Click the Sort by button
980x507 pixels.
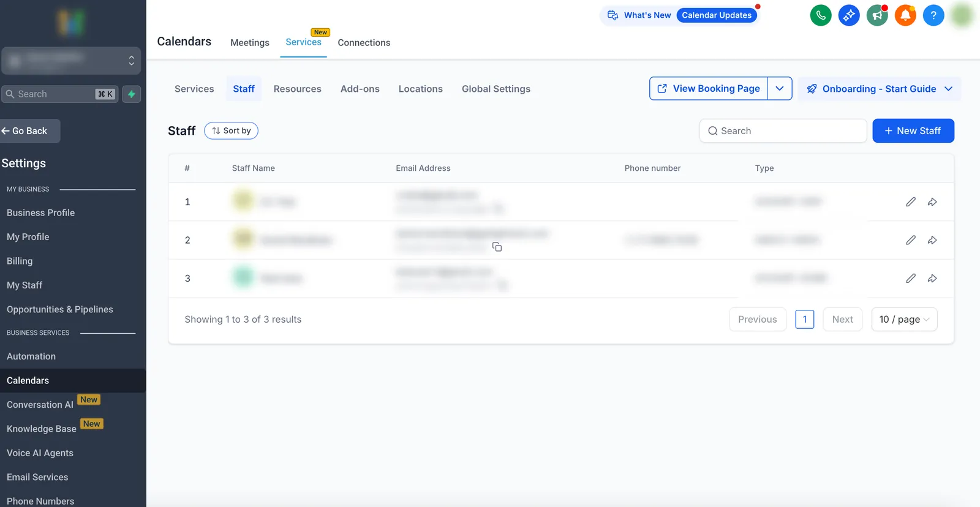tap(231, 131)
